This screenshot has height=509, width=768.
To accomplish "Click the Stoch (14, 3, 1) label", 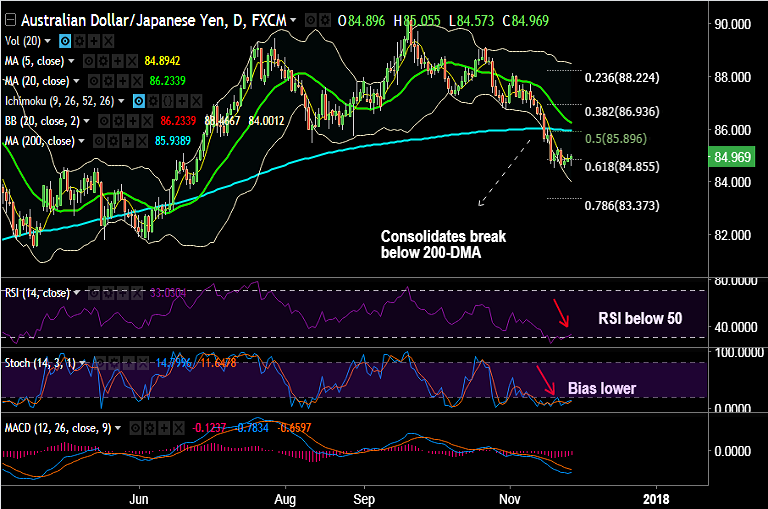I will (40, 363).
